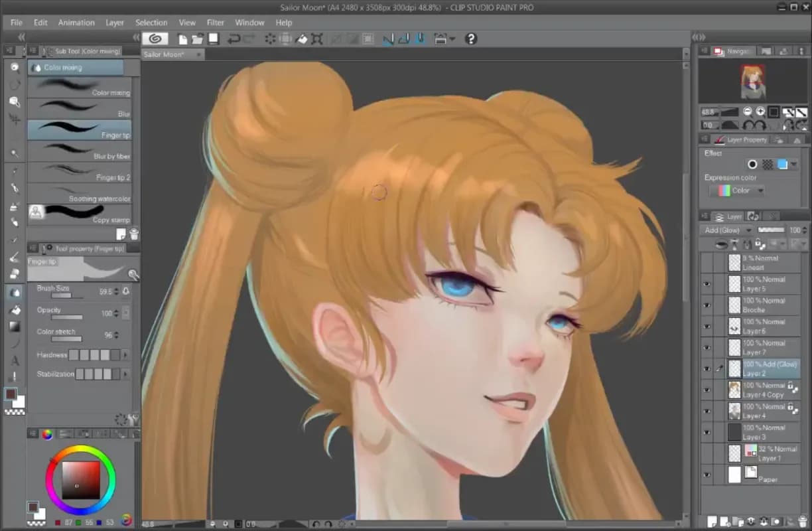Select the Copy stamp sub tool
This screenshot has width=812, height=531.
pos(80,214)
